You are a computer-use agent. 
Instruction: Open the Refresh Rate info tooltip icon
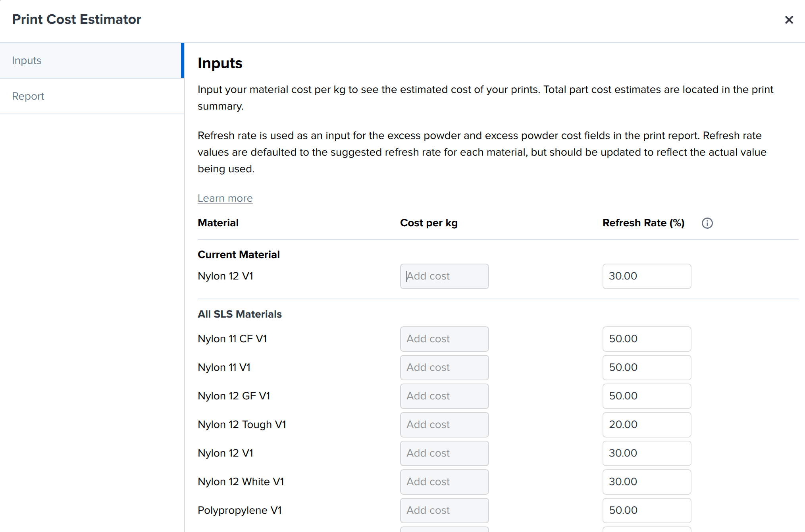click(x=707, y=223)
